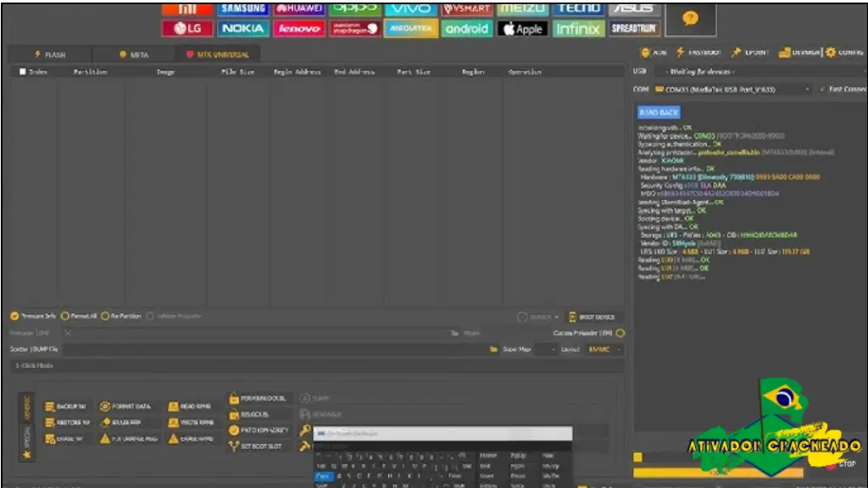Open the Fastboot tool
Viewport: 868px width, 488px height.
click(698, 53)
